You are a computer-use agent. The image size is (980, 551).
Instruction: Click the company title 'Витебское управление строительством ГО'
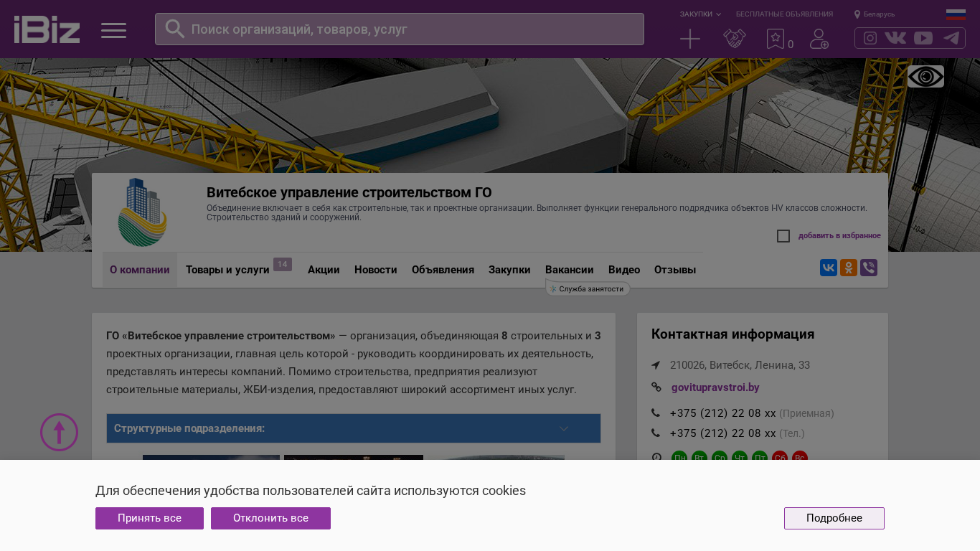349,192
